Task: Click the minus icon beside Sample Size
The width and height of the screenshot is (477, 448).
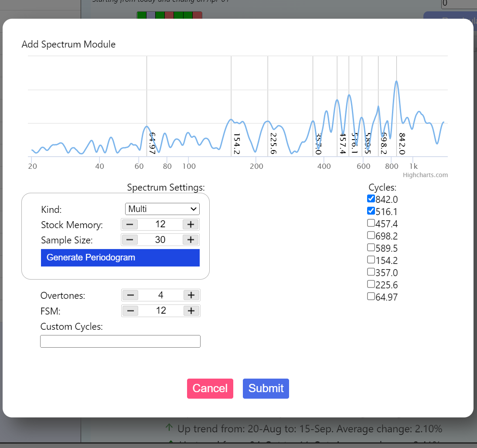Action: tap(129, 239)
